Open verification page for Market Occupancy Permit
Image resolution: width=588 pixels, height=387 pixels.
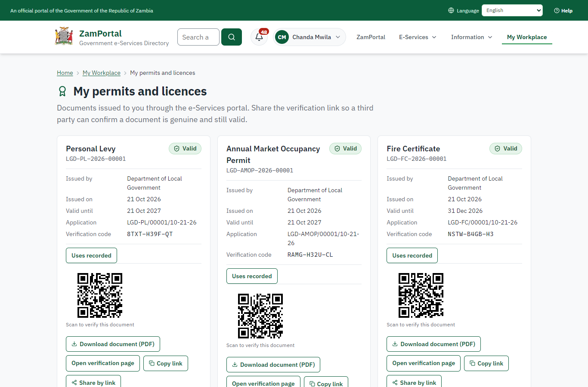point(263,382)
